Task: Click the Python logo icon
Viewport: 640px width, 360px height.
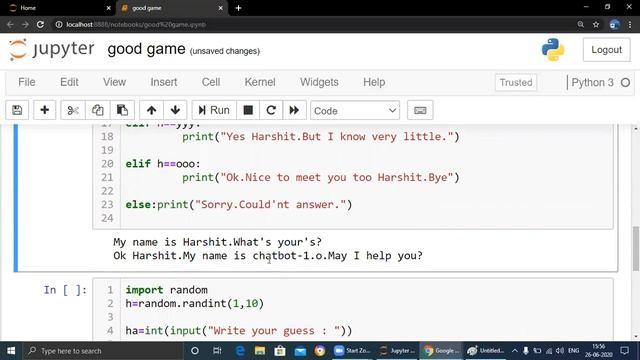Action: [x=553, y=50]
